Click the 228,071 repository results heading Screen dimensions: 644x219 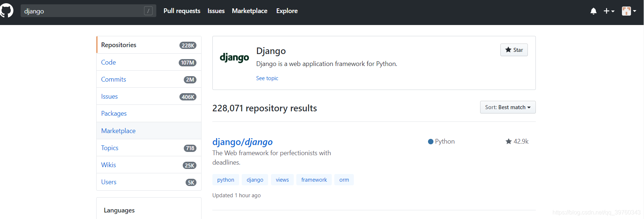tap(264, 108)
